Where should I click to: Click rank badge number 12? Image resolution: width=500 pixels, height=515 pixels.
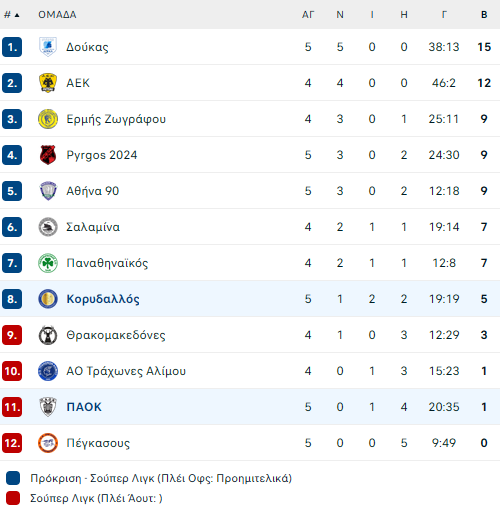(x=12, y=443)
